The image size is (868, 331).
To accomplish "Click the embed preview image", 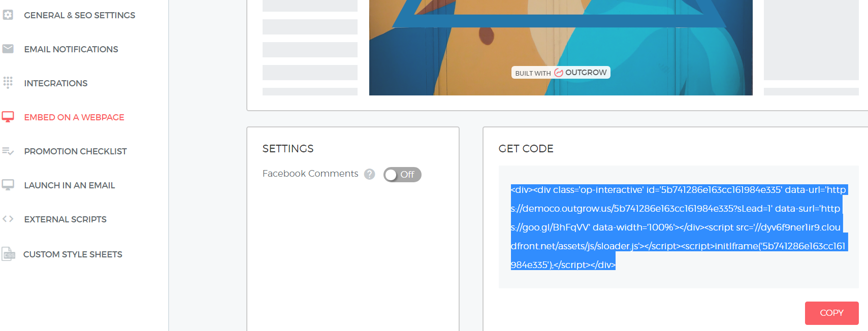I will point(561,48).
